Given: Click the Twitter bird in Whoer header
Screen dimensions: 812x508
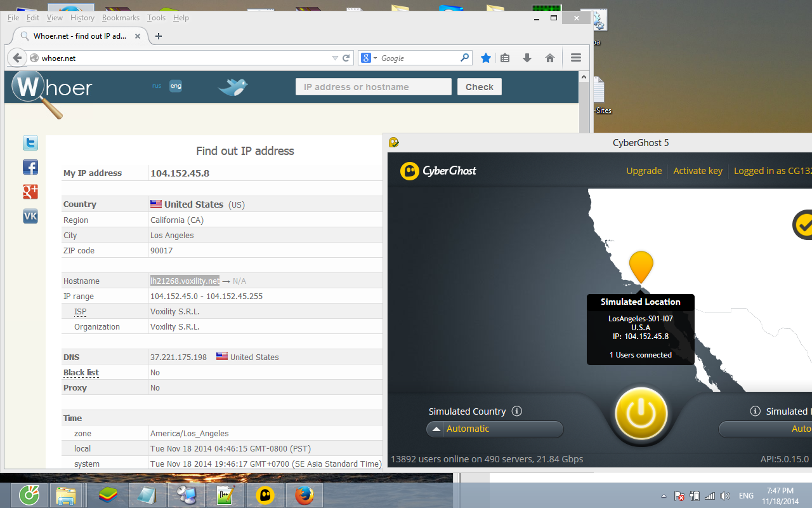Looking at the screenshot, I should (x=233, y=86).
